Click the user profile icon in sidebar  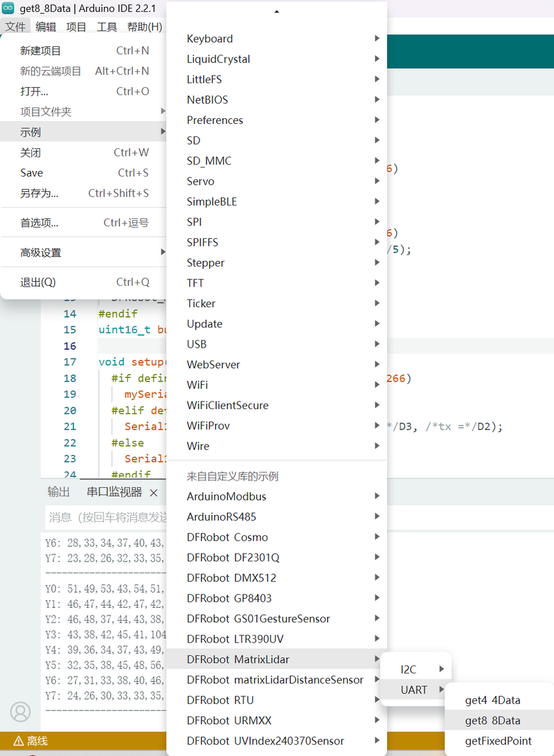tap(21, 711)
